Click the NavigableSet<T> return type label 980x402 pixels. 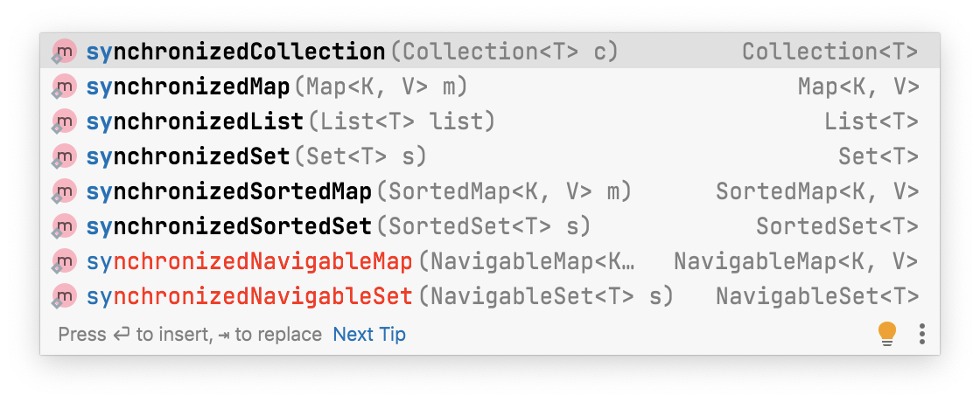(x=817, y=296)
